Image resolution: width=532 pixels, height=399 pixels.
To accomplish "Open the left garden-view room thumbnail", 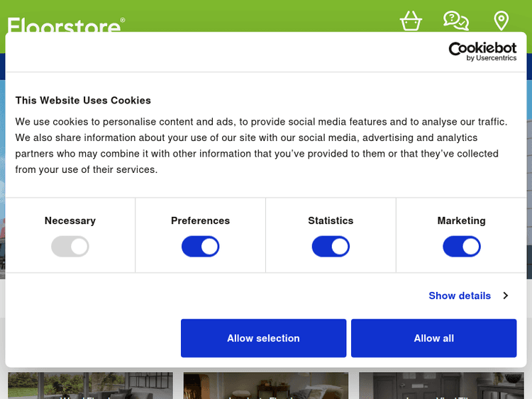I will (x=90, y=385).
